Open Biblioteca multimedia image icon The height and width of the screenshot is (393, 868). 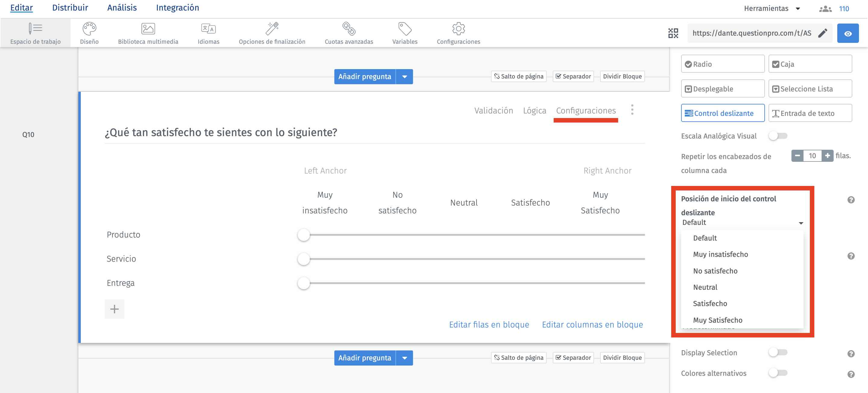coord(148,29)
